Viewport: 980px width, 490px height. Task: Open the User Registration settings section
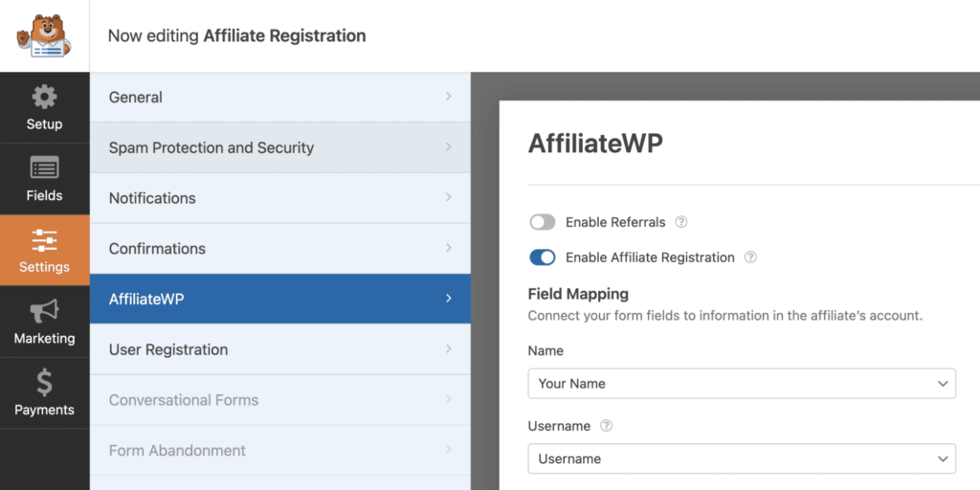coord(280,349)
